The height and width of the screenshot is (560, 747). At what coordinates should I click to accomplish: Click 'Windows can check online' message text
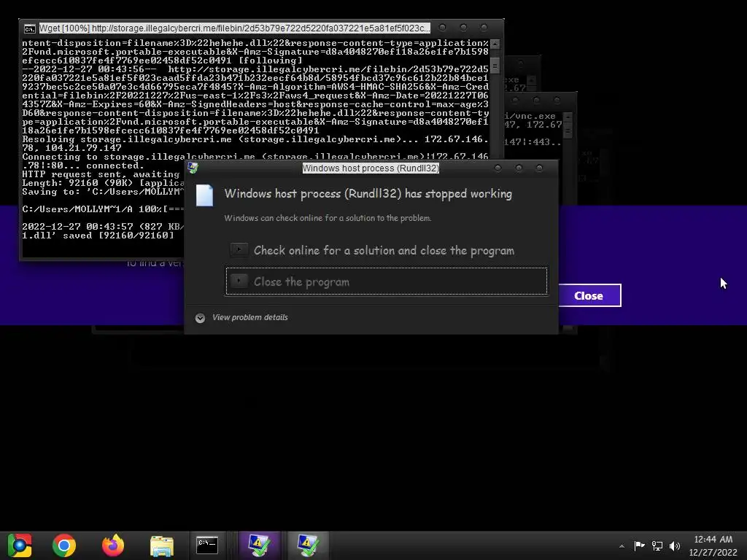point(328,218)
